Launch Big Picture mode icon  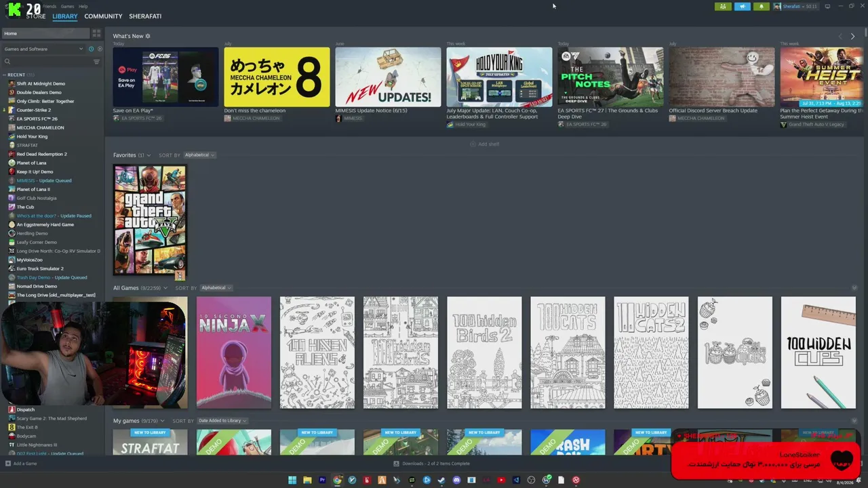pyautogui.click(x=827, y=7)
